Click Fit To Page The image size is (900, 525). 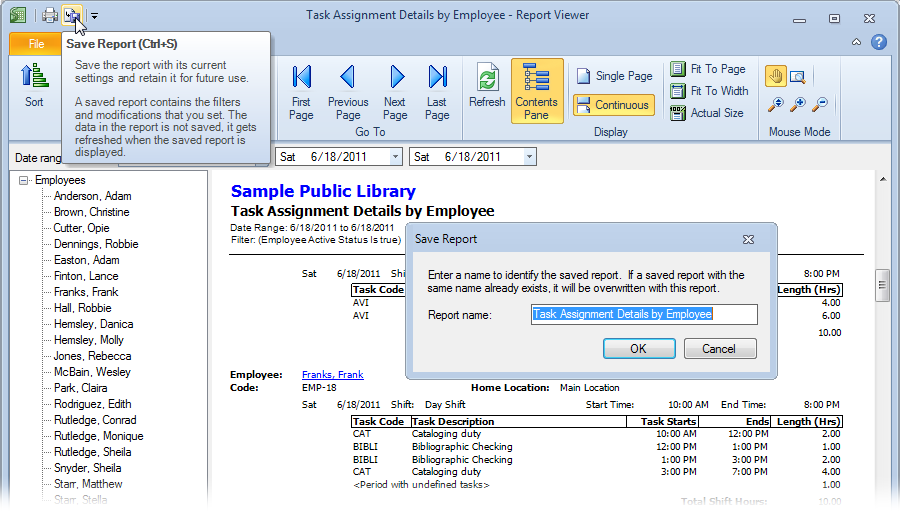click(x=708, y=69)
